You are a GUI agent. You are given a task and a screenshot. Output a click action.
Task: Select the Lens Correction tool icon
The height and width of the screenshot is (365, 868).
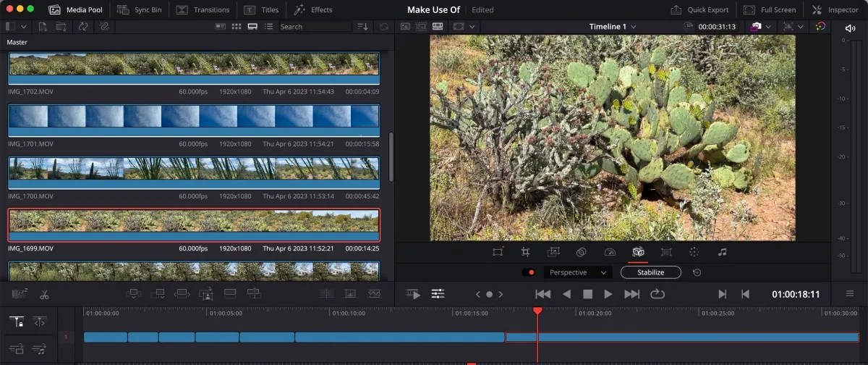[x=666, y=251]
